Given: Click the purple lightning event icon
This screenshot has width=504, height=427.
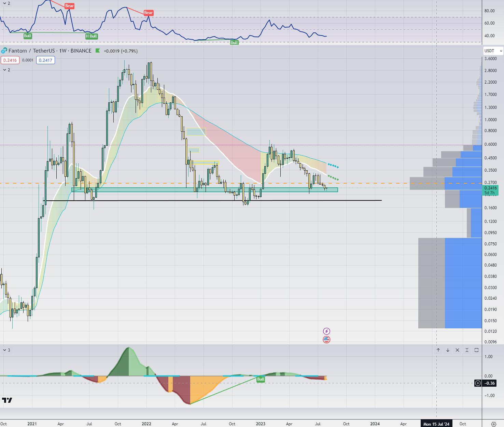Looking at the screenshot, I should coord(326,331).
